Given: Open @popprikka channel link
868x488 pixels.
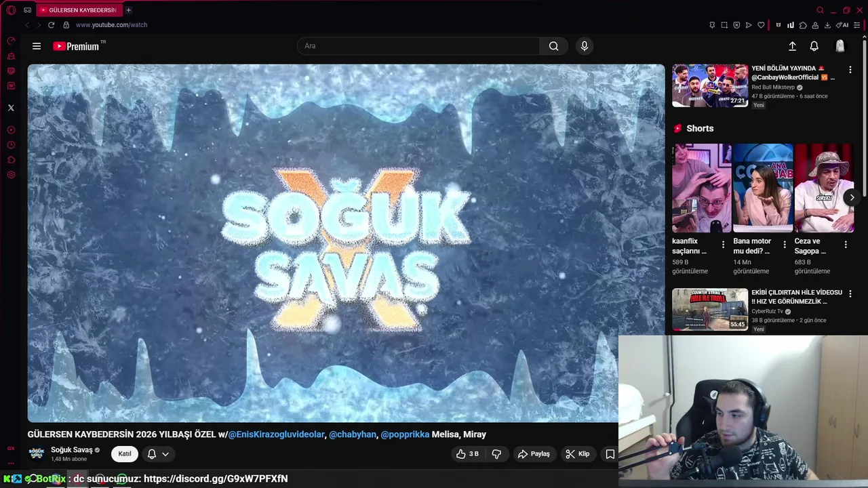Looking at the screenshot, I should (x=405, y=434).
